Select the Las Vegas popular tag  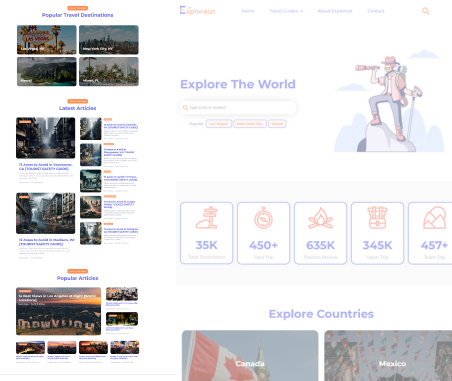click(219, 124)
